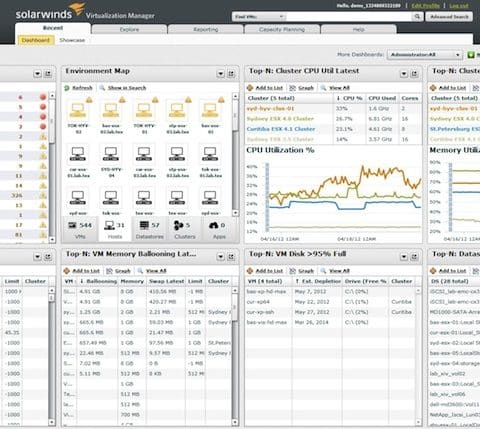
Task: Click the green refresh icon beside More Dashboards
Action: [x=471, y=55]
